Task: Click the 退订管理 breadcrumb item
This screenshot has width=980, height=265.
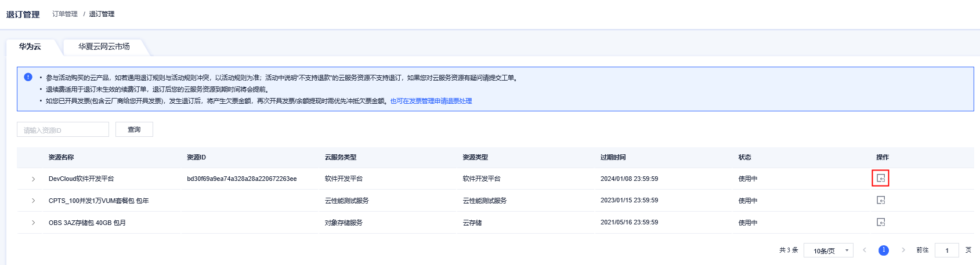Action: point(102,14)
